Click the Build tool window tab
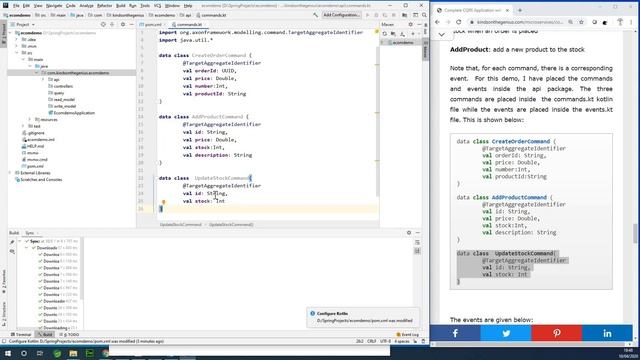This screenshot has height=360, width=640. (x=45, y=334)
